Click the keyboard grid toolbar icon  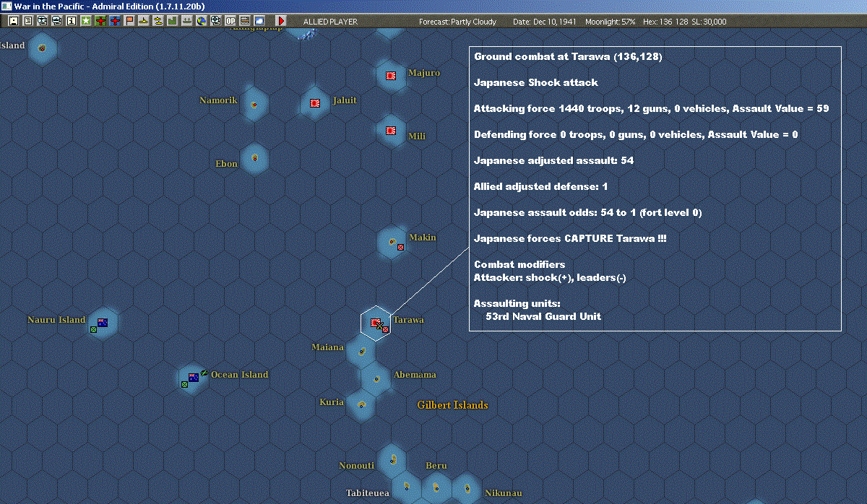(244, 21)
